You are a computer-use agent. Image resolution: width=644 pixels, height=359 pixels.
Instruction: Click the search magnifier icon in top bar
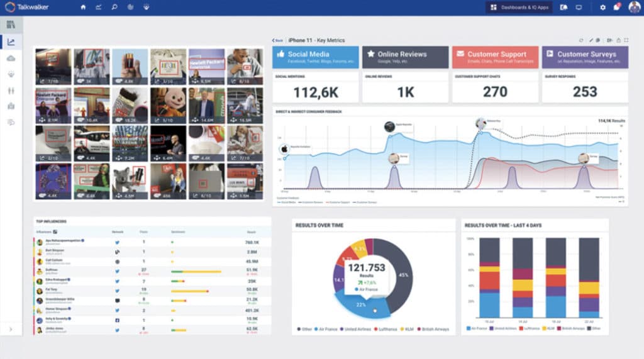click(114, 7)
